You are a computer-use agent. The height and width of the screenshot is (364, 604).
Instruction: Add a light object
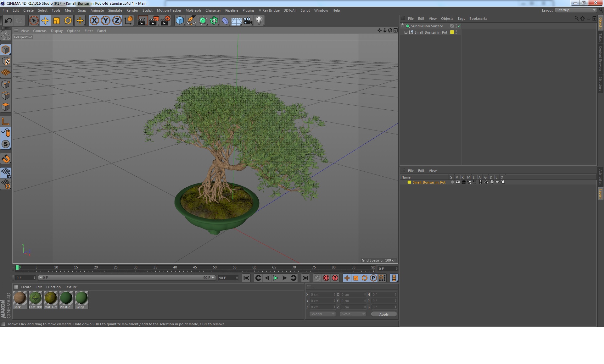pyautogui.click(x=259, y=21)
